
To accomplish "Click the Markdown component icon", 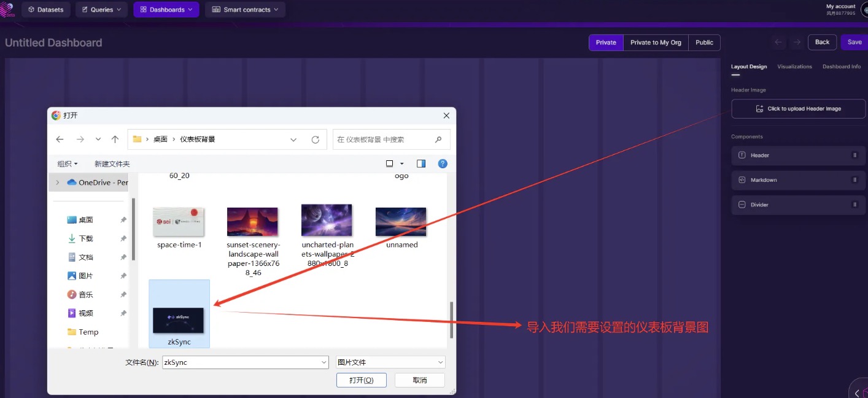I will pyautogui.click(x=742, y=180).
